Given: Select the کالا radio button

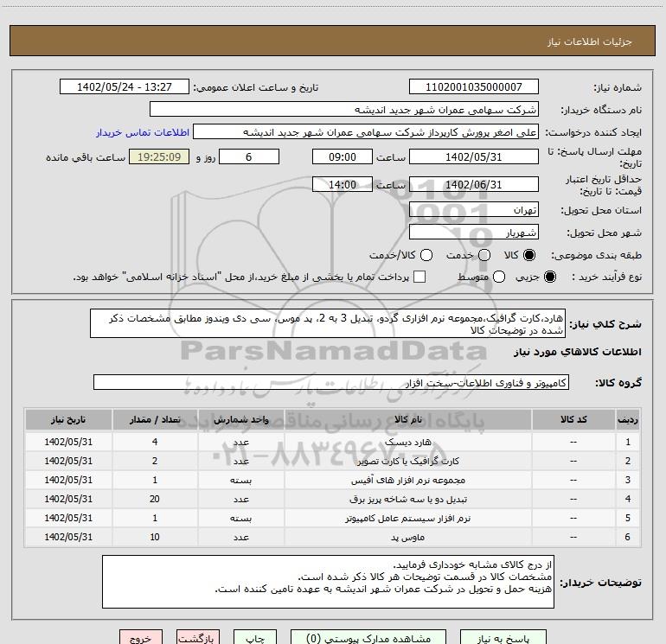Looking at the screenshot, I should (x=530, y=256).
